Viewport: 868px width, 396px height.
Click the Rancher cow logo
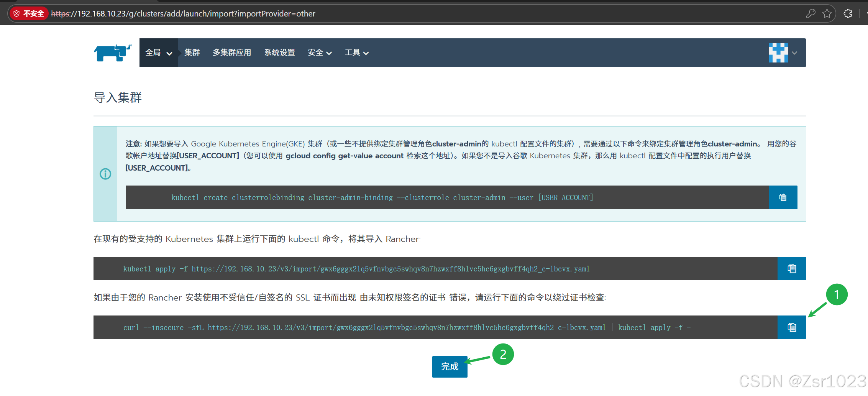113,53
